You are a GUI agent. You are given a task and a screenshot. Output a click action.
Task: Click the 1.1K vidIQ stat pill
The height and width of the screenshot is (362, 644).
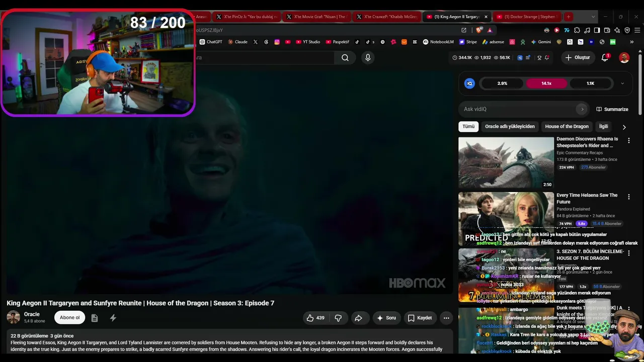[591, 83]
